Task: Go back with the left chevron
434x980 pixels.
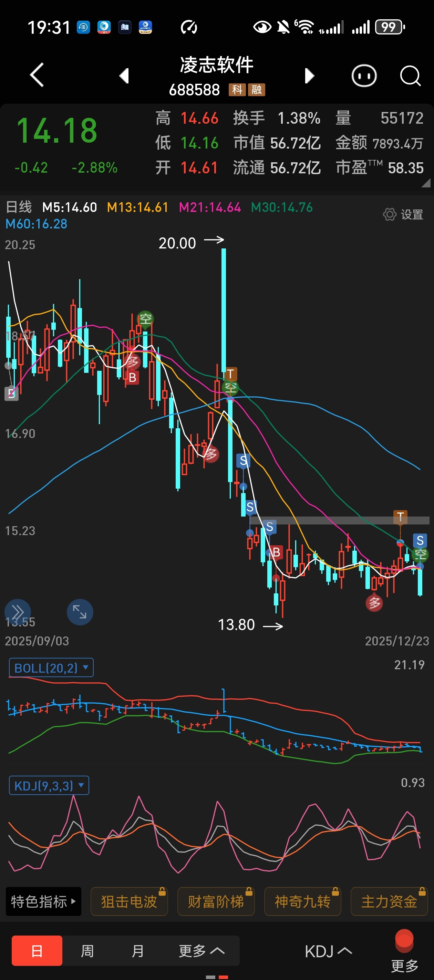Action: click(37, 75)
